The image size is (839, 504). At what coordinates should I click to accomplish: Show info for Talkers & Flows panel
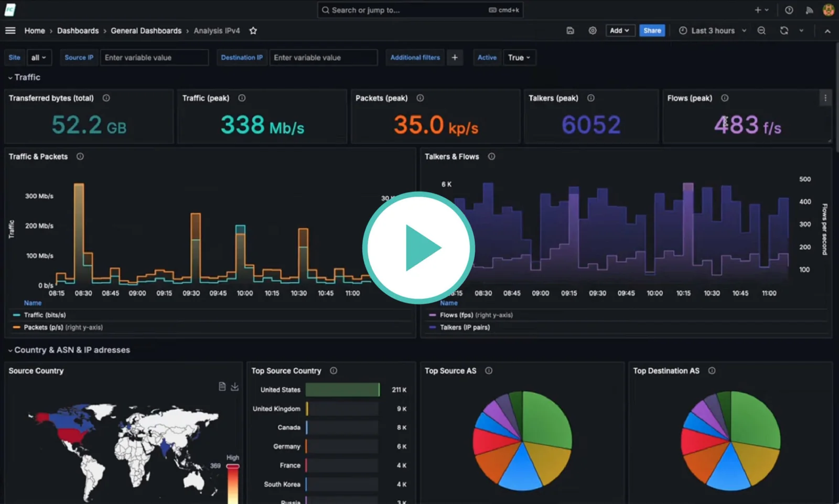491,156
